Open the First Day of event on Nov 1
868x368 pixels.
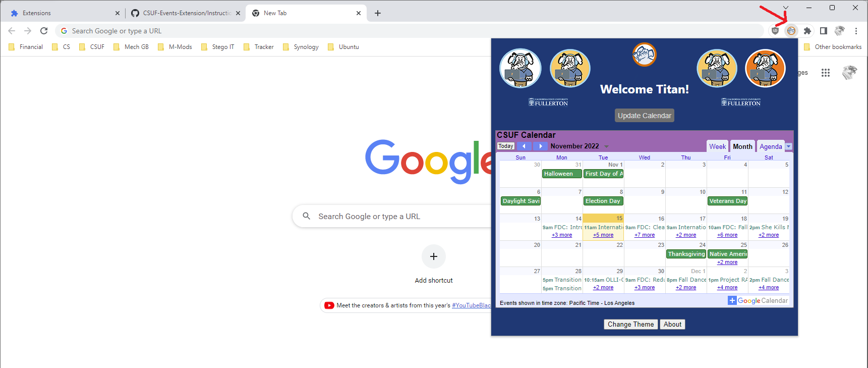(x=603, y=174)
